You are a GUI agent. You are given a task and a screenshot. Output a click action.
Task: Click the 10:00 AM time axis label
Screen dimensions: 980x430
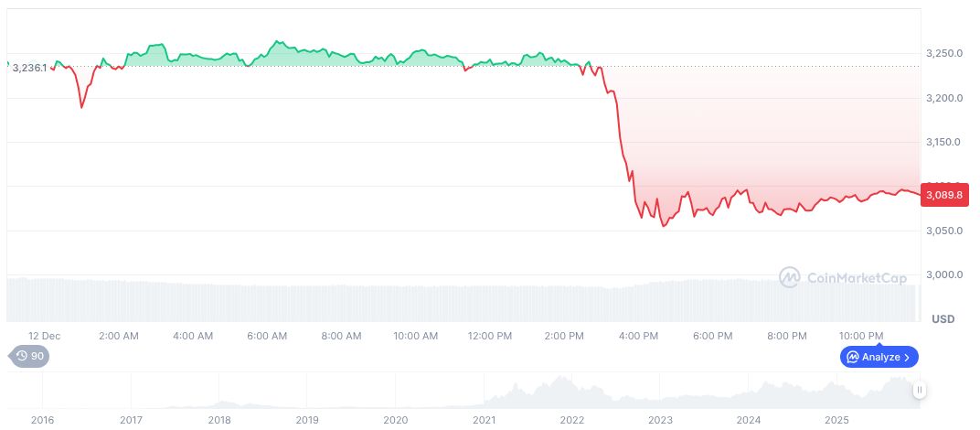415,336
